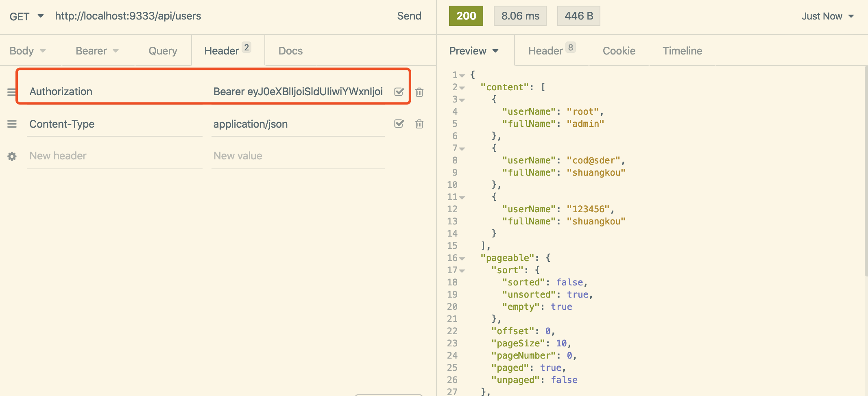Collapse the object at line 11
The width and height of the screenshot is (868, 396).
(x=462, y=198)
